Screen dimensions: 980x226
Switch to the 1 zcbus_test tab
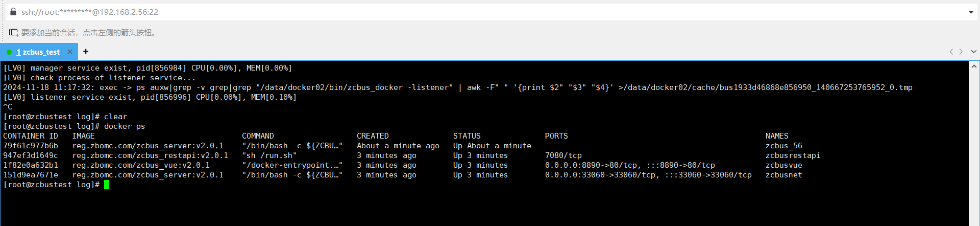click(39, 52)
